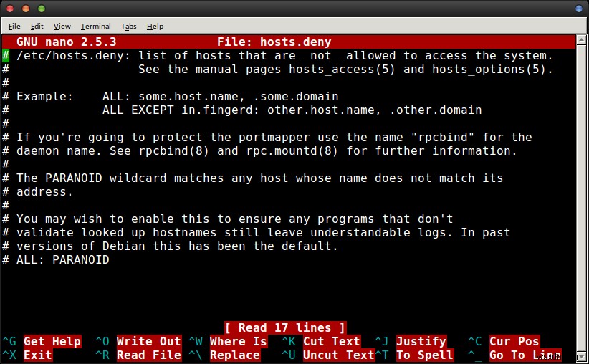Open the File menu

[14, 27]
